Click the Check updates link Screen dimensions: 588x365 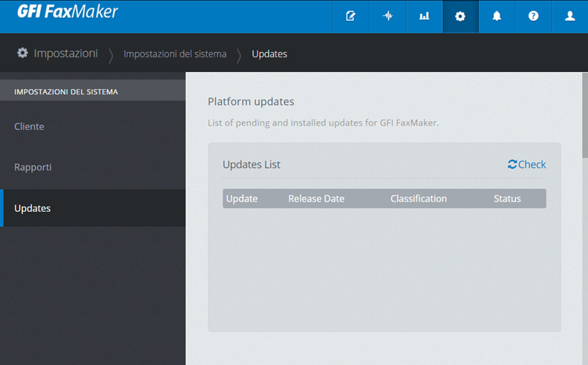tap(527, 164)
